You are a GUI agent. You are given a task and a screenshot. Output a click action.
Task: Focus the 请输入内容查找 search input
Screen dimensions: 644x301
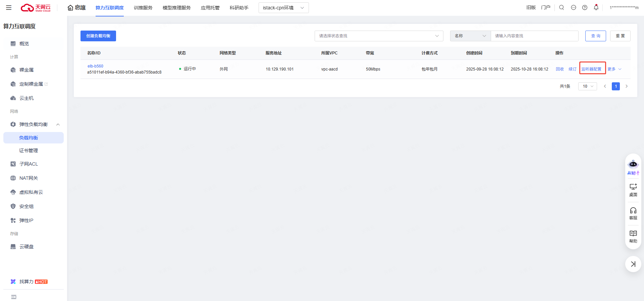tap(534, 36)
